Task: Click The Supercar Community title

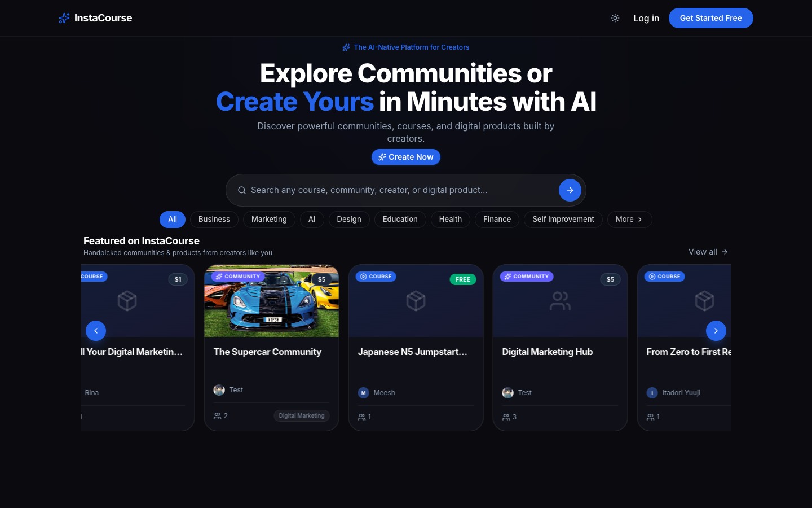Action: [x=267, y=352]
